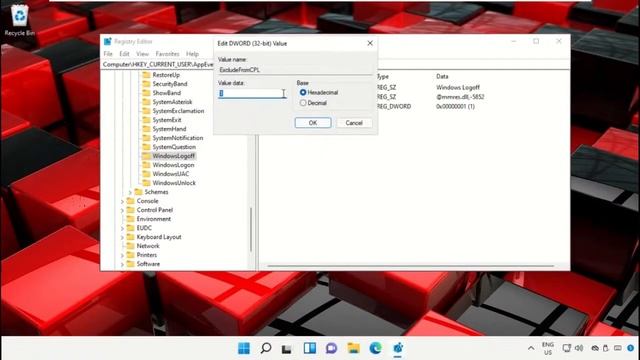Show hidden system tray icons
Viewport: 640px width, 360px height.
click(x=531, y=348)
